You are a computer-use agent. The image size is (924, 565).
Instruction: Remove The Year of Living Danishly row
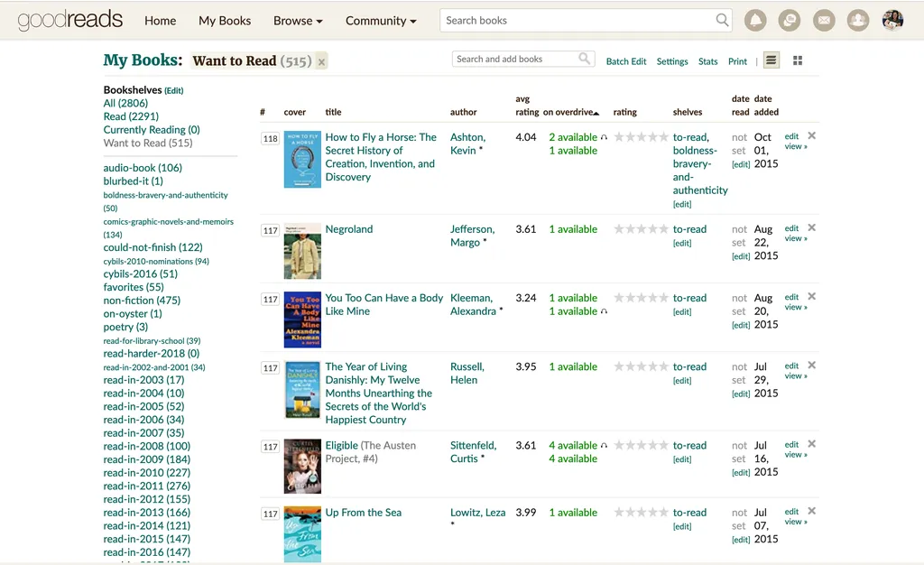pos(811,366)
